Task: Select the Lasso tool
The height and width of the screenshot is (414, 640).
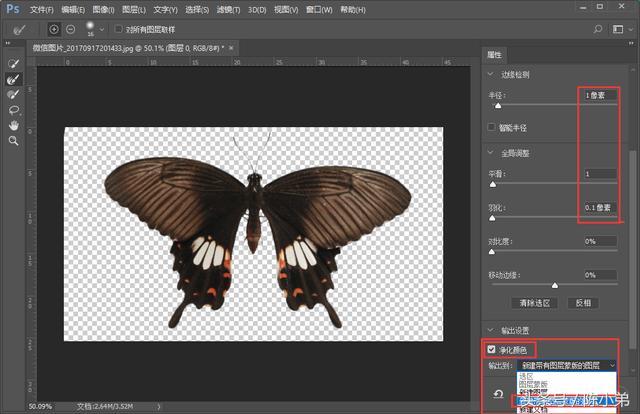Action: pos(13,110)
